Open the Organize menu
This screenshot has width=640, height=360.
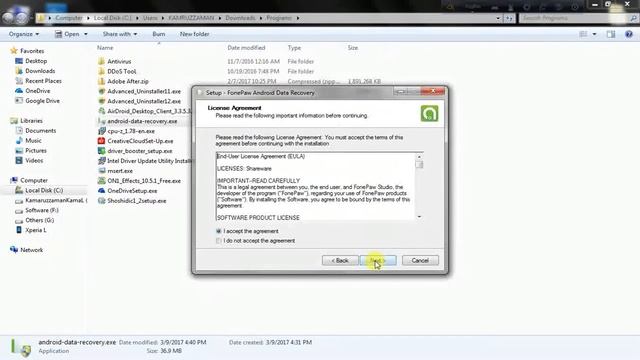point(24,34)
